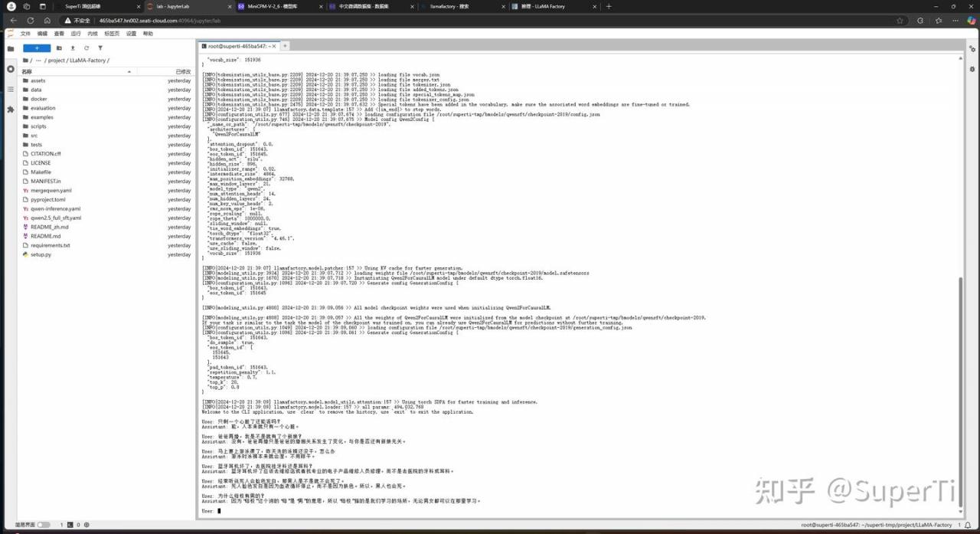980x534 pixels.
Task: Click the blue new launcher plus button
Action: pos(37,48)
